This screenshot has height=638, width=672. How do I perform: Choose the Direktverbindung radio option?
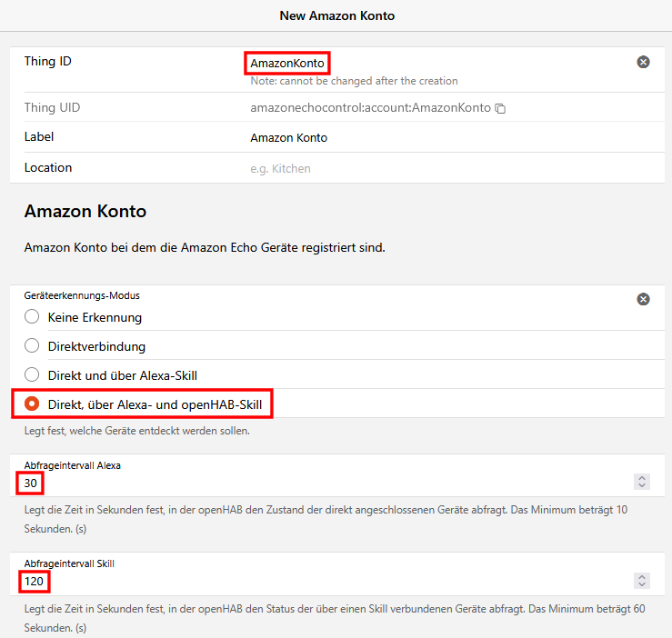coord(32,345)
